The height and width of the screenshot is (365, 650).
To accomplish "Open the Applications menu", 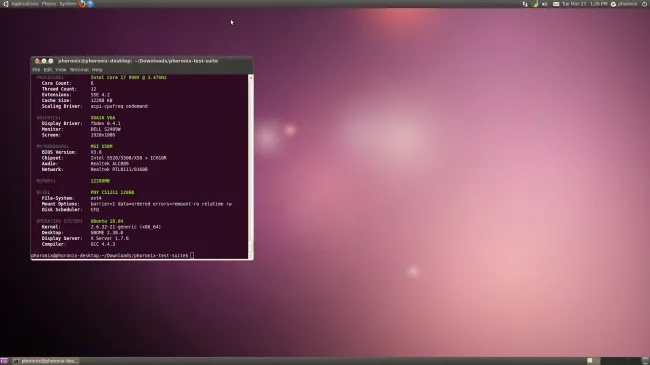I will [25, 4].
